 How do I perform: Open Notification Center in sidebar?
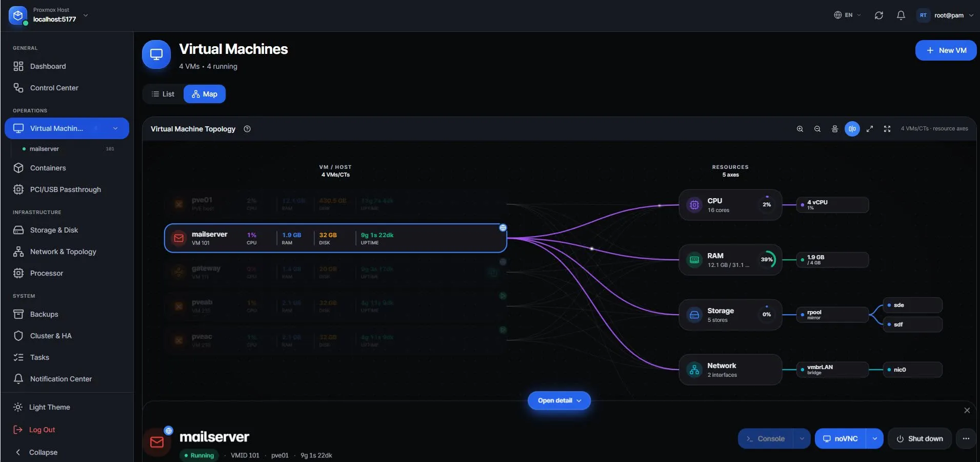click(67, 379)
